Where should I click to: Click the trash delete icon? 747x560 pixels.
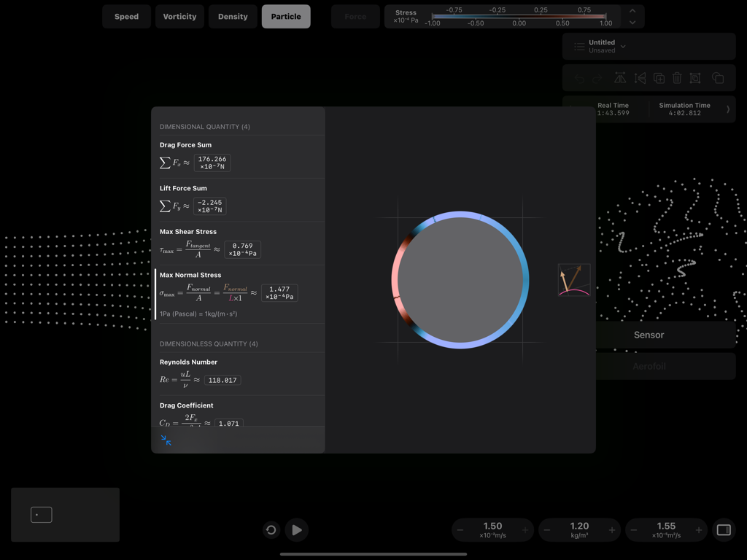tap(676, 78)
